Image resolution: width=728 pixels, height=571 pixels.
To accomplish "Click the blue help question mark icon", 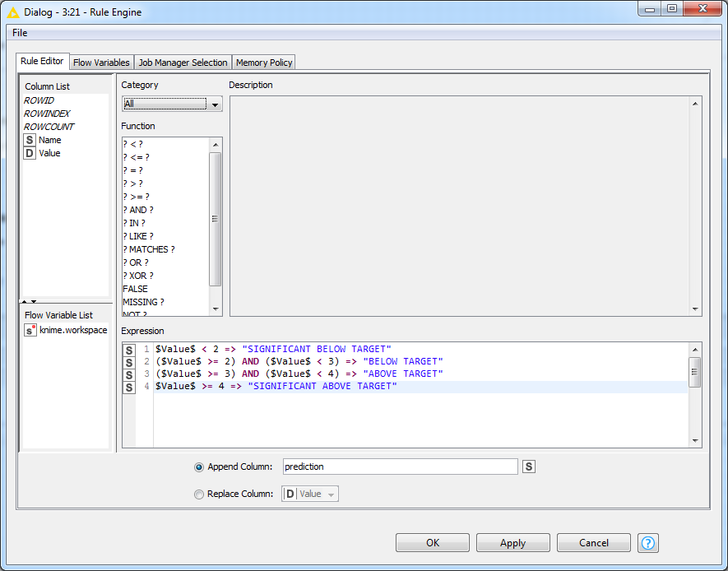I will point(647,543).
